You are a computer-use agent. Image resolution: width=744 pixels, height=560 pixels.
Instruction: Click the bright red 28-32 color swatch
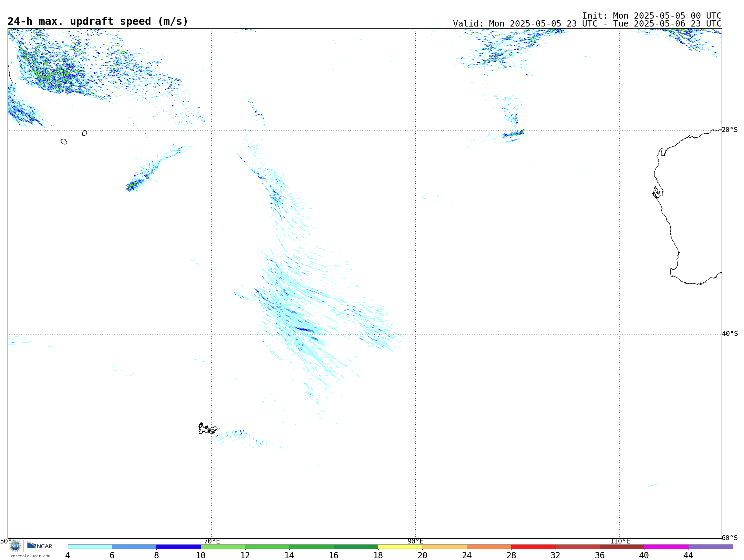coord(534,547)
